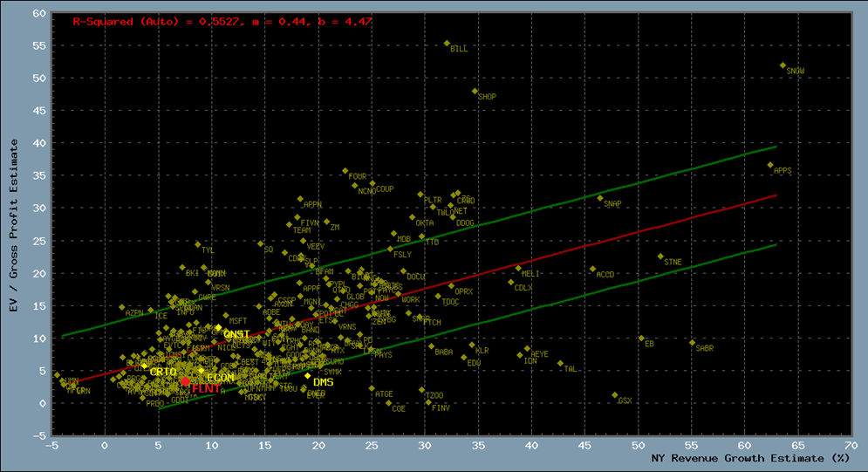
Task: Select the red FLNT diamond marker
Action: click(186, 382)
